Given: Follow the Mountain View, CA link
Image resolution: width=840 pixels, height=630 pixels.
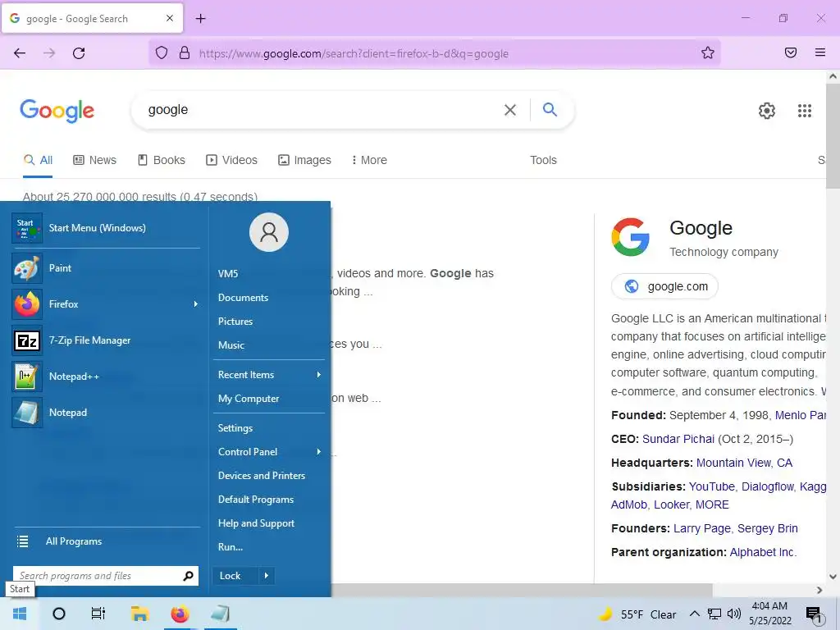Looking at the screenshot, I should [x=744, y=463].
